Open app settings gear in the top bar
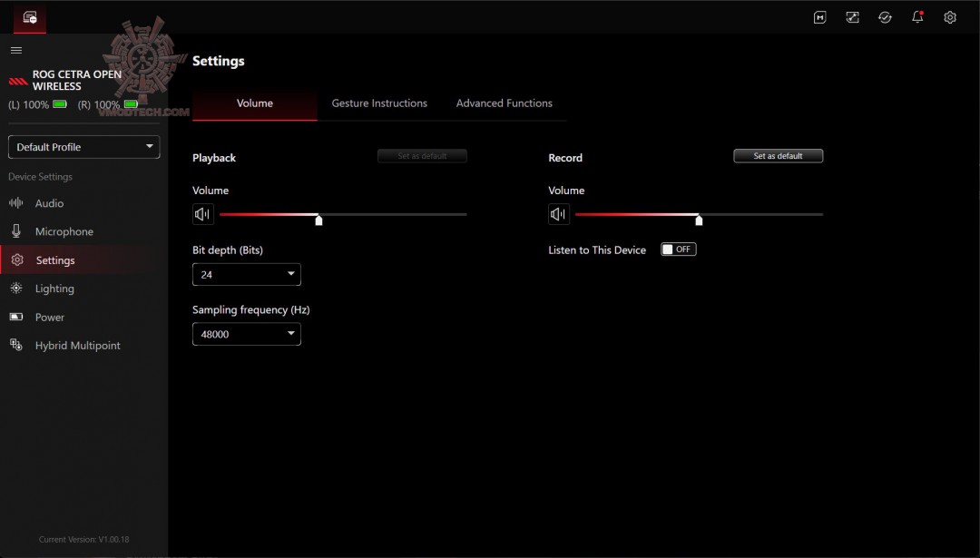The image size is (980, 558). (x=950, y=17)
